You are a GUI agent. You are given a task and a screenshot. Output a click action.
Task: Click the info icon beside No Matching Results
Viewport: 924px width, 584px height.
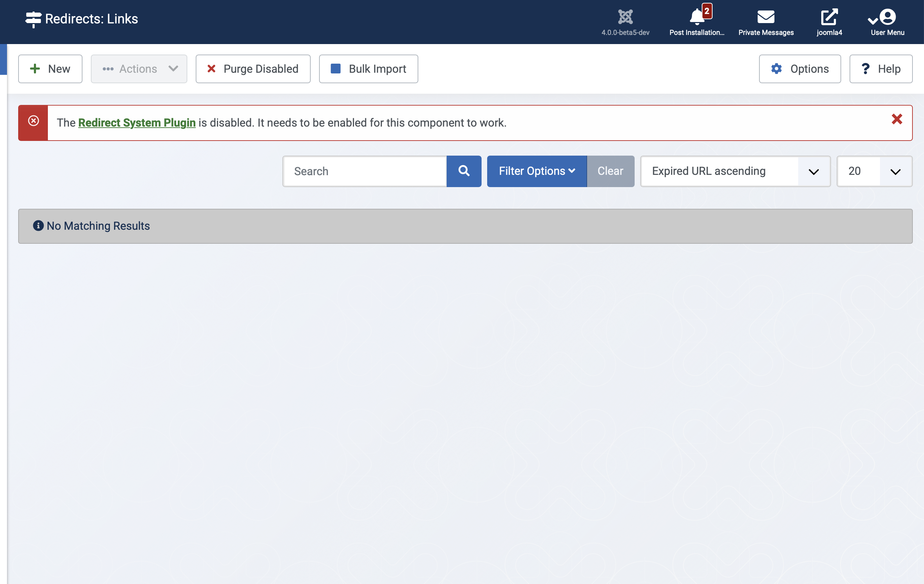point(38,226)
